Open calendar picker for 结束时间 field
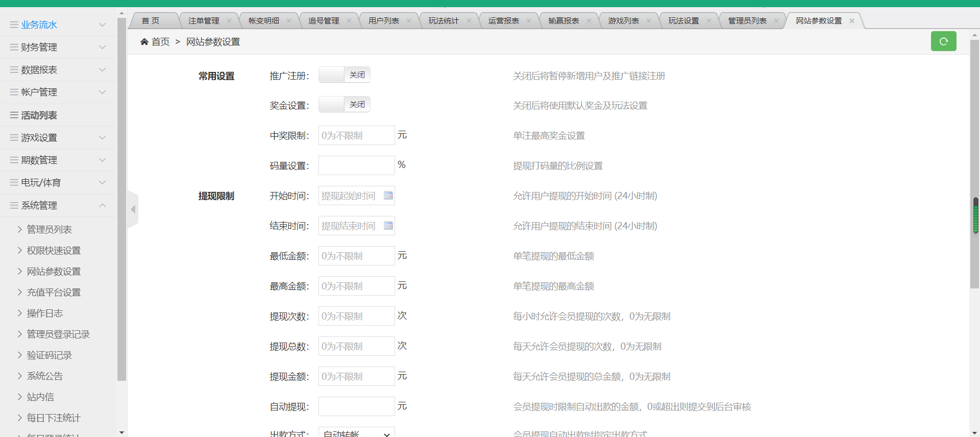The width and height of the screenshot is (980, 437). (388, 226)
